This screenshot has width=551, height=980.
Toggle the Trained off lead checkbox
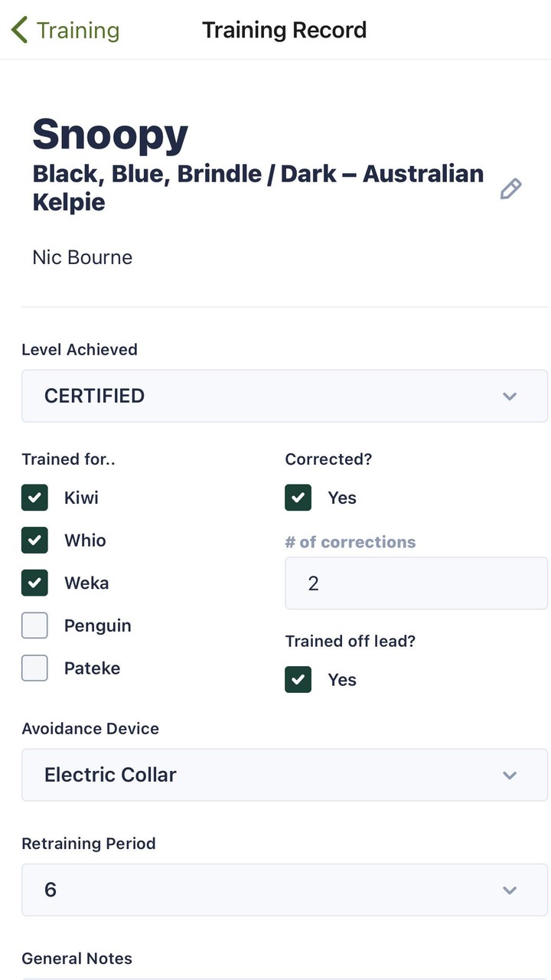tap(298, 679)
